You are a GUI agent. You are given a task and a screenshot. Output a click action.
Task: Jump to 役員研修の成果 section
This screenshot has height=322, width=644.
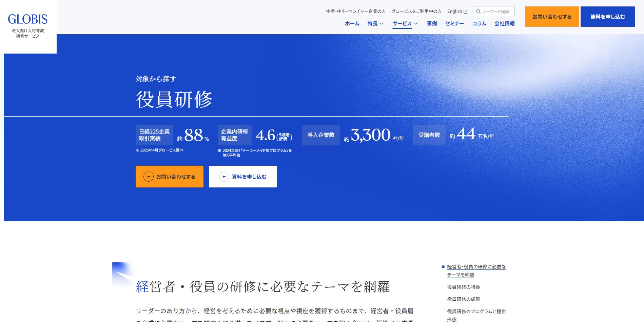coord(463,299)
